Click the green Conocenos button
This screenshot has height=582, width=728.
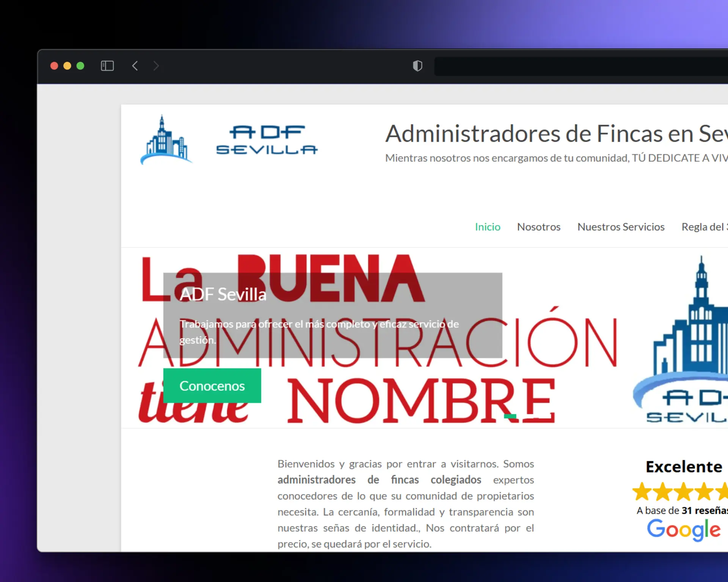click(x=212, y=386)
